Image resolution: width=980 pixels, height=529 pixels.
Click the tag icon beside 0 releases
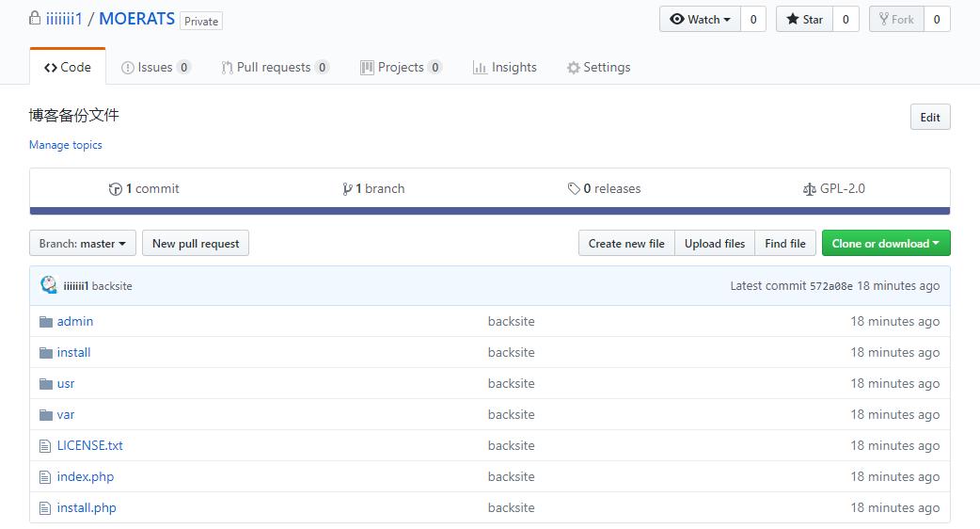pyautogui.click(x=573, y=188)
